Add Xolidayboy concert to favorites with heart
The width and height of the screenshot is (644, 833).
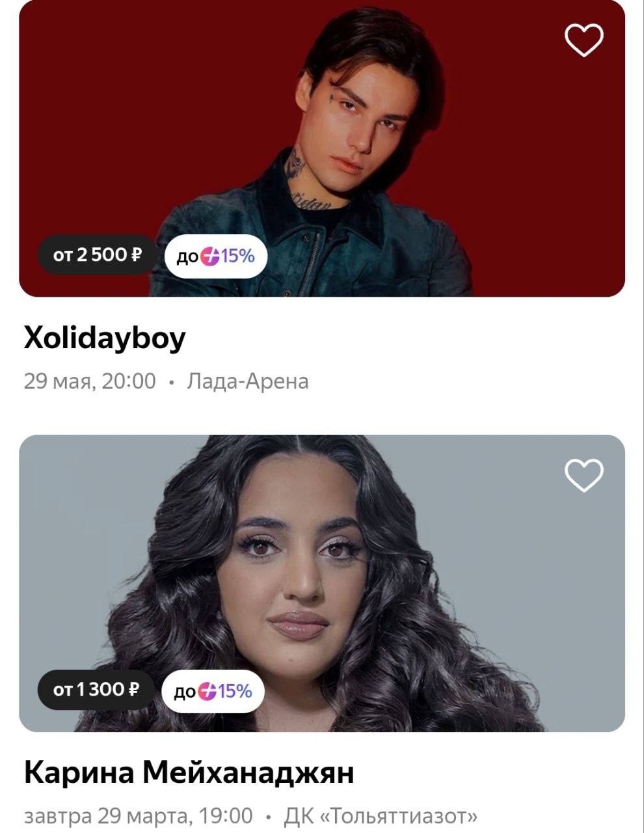click(x=584, y=40)
